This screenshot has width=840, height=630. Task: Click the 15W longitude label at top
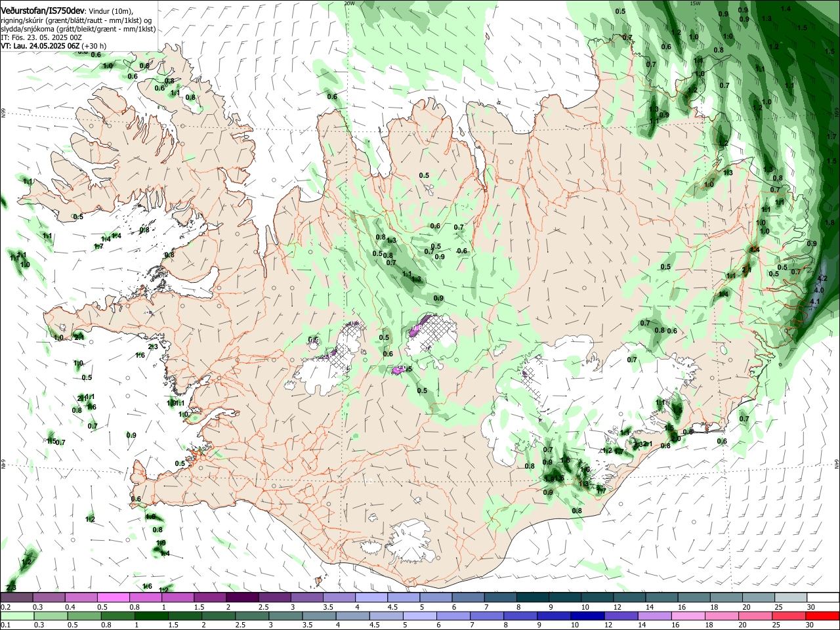coord(695,3)
